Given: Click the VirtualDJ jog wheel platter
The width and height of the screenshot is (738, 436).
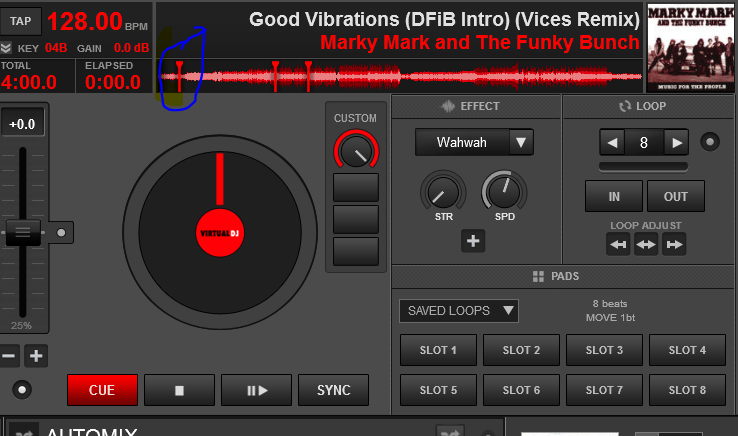Looking at the screenshot, I should 220,232.
